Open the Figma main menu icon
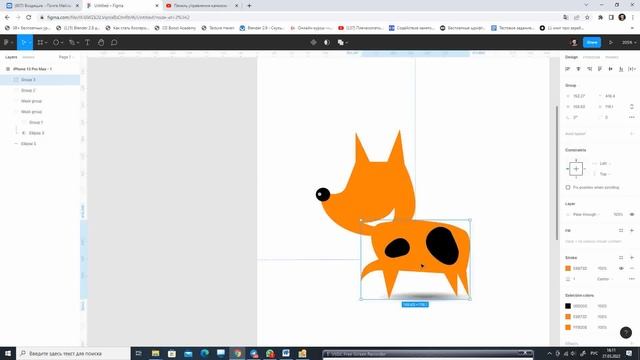 click(x=6, y=42)
